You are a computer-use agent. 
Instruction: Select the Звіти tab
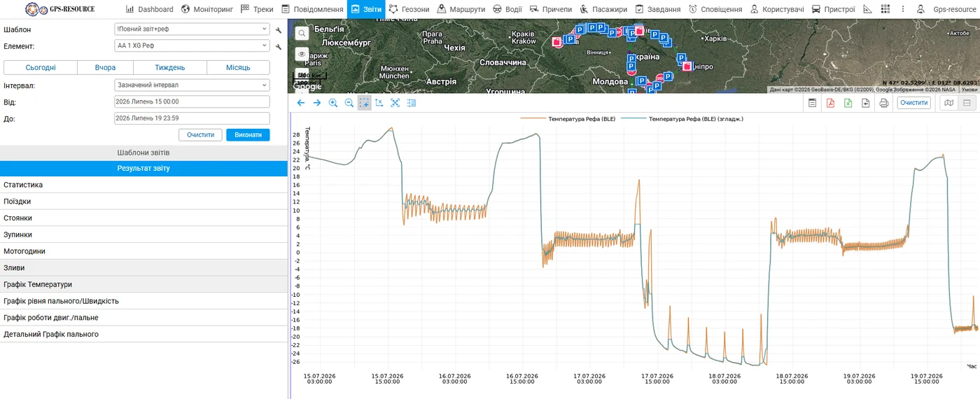pos(365,9)
